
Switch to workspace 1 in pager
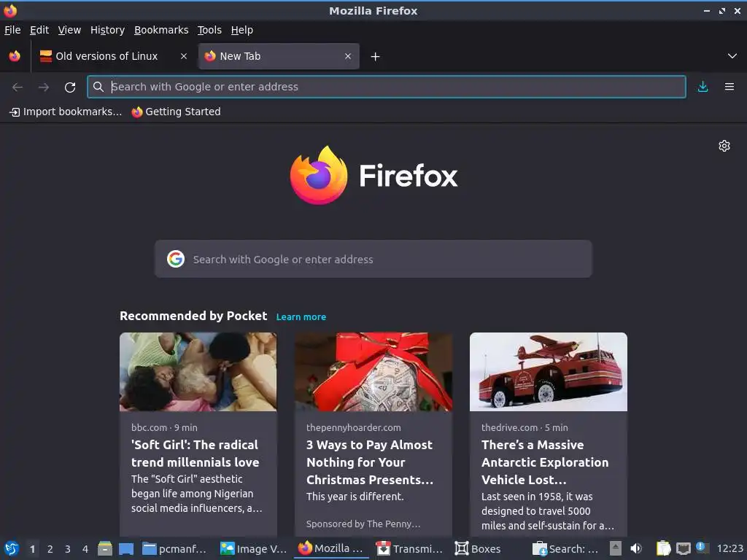[32, 549]
